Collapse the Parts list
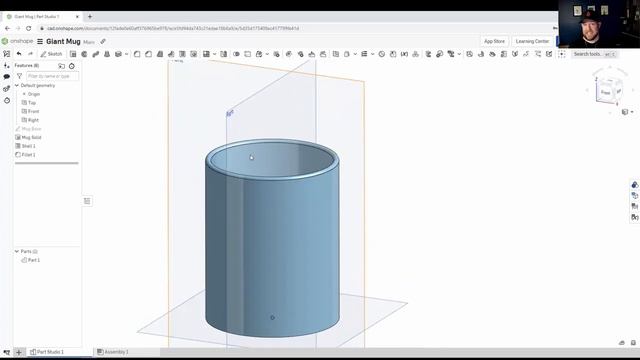 [17, 251]
